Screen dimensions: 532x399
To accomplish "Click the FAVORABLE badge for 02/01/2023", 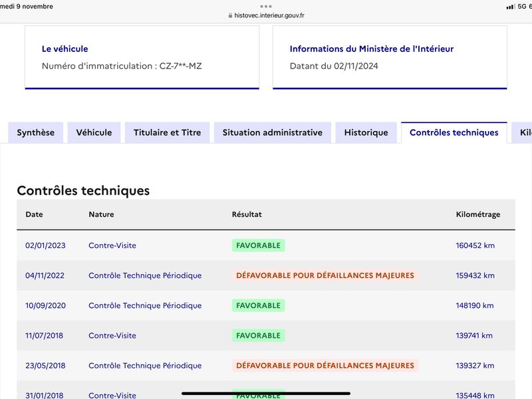I will click(x=258, y=245).
